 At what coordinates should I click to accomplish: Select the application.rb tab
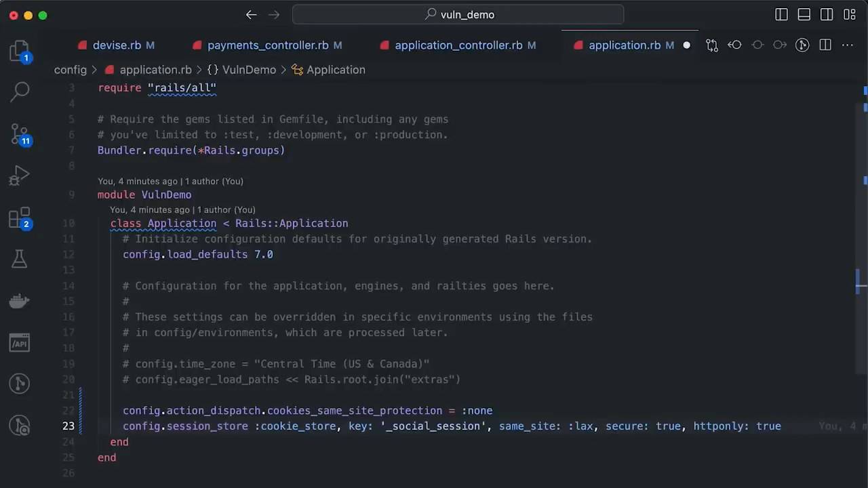[x=625, y=45]
